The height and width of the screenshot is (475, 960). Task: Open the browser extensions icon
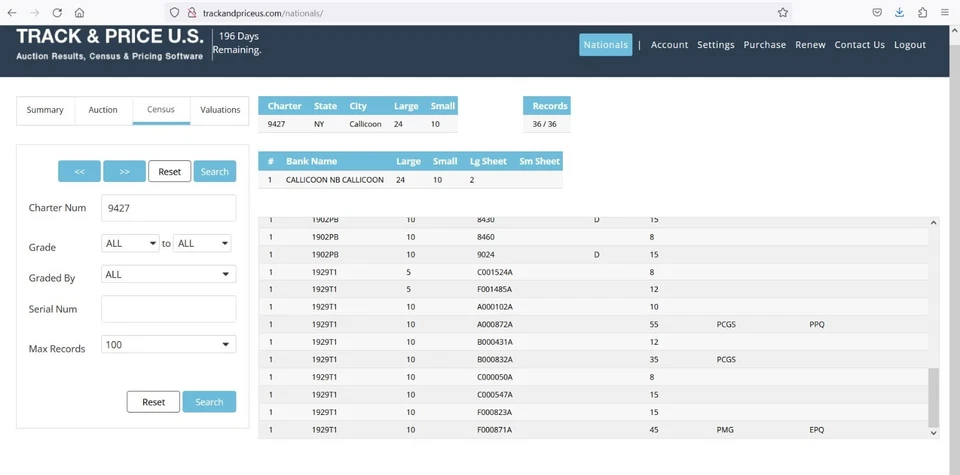click(922, 13)
